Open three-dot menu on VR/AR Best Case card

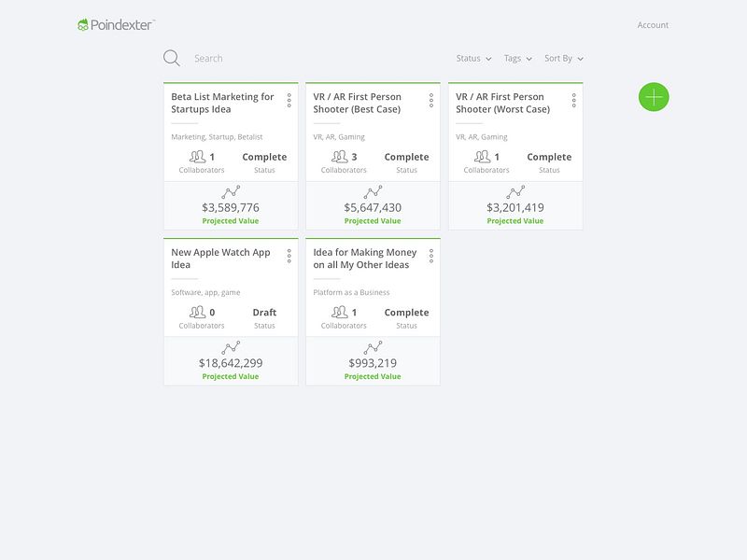coord(431,101)
